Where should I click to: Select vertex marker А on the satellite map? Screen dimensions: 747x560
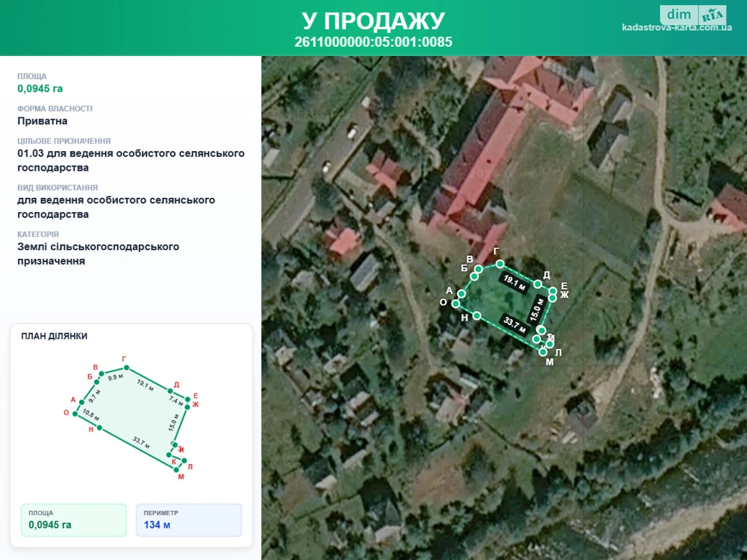[x=461, y=294]
